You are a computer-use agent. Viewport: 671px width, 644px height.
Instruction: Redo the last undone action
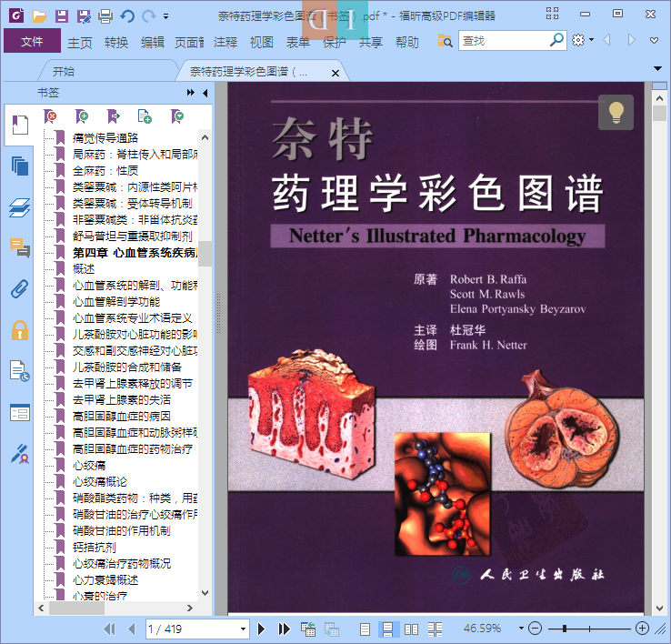(x=148, y=16)
